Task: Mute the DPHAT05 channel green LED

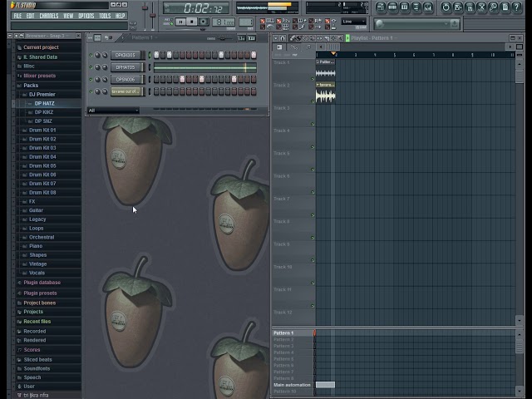Action: (91, 67)
